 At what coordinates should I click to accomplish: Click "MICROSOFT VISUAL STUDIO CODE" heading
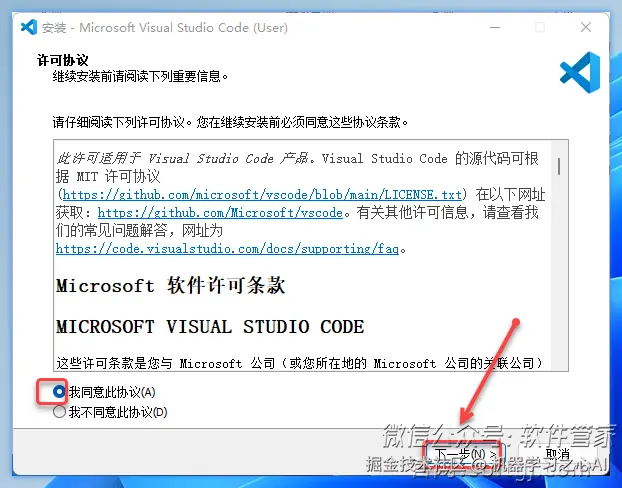coord(210,327)
